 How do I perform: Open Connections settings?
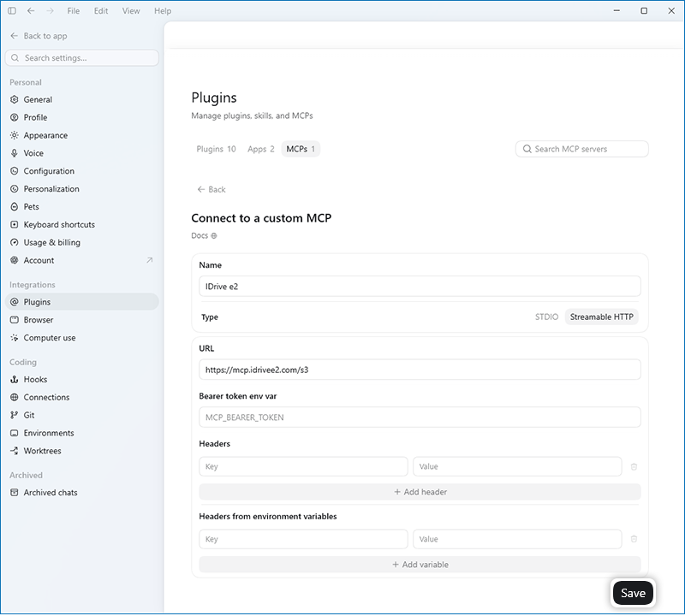[82, 398]
